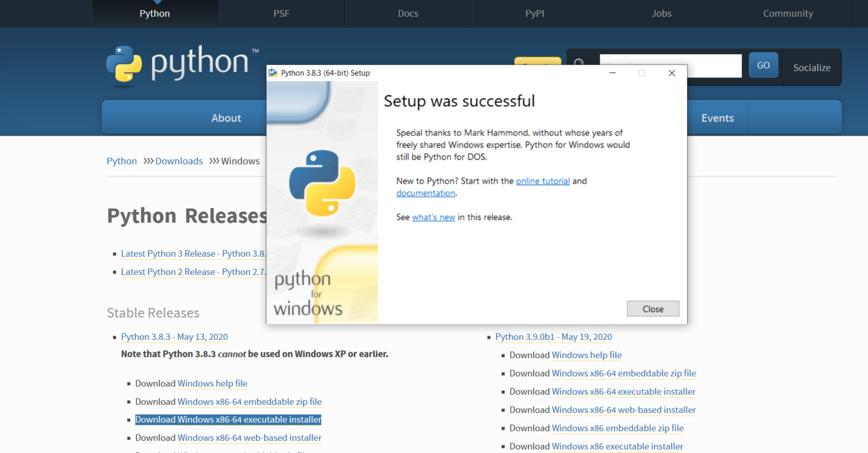Open the About navigation menu

226,118
